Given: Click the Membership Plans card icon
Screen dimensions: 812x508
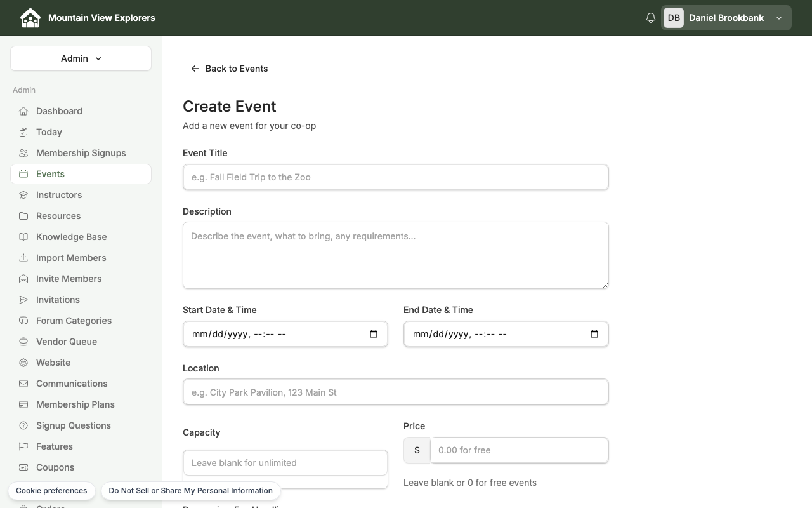Looking at the screenshot, I should [x=23, y=404].
